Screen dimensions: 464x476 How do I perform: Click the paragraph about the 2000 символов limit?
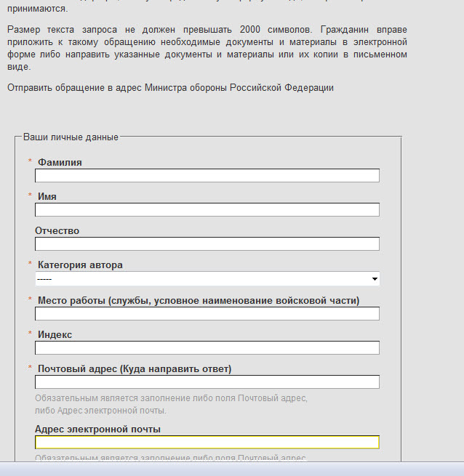tap(207, 48)
